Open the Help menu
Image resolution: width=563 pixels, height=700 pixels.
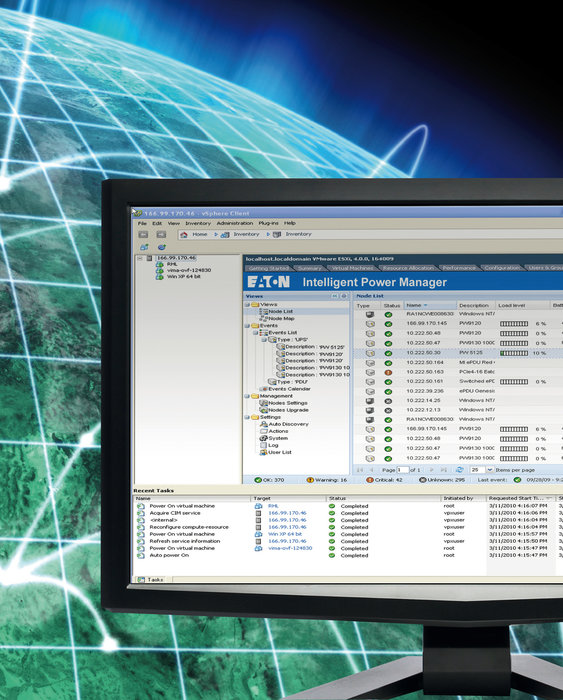point(290,223)
